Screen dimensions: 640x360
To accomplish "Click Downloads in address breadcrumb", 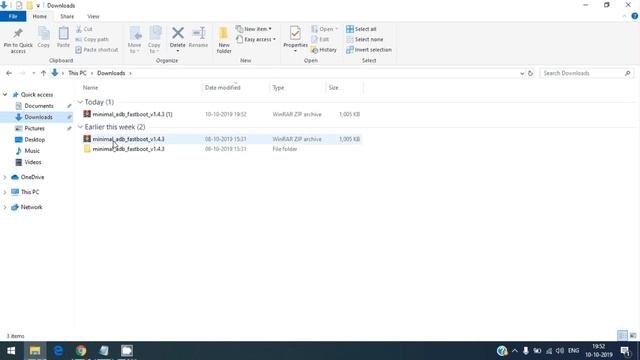I will (x=111, y=73).
